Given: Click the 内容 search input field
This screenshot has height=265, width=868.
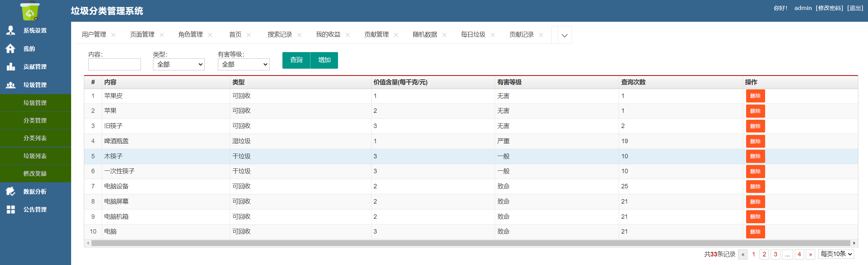Looking at the screenshot, I should pyautogui.click(x=115, y=65).
